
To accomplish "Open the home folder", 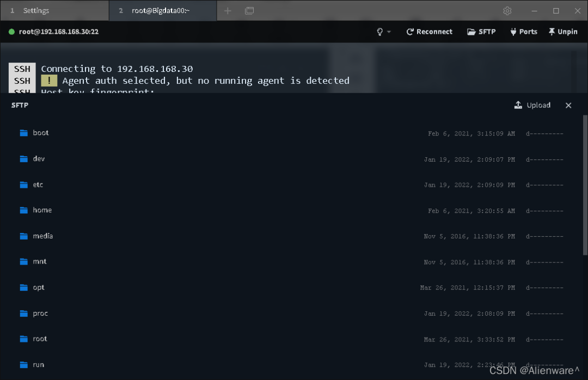I will [42, 210].
